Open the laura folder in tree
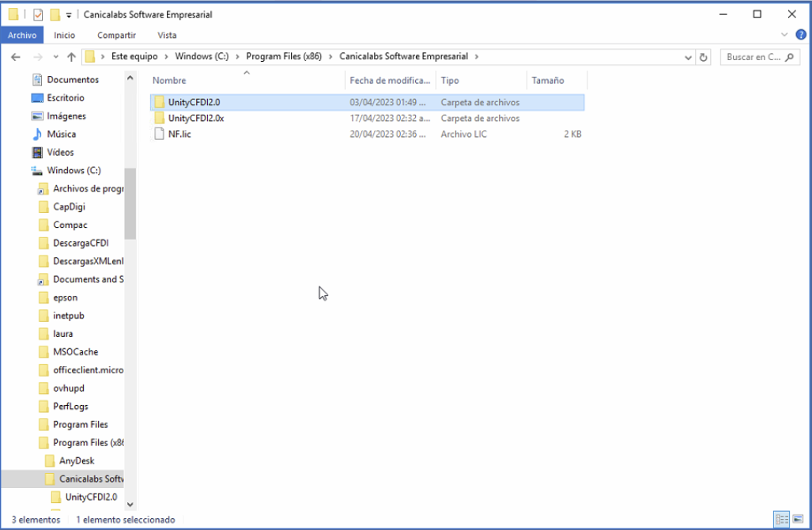The image size is (812, 530). coord(62,334)
